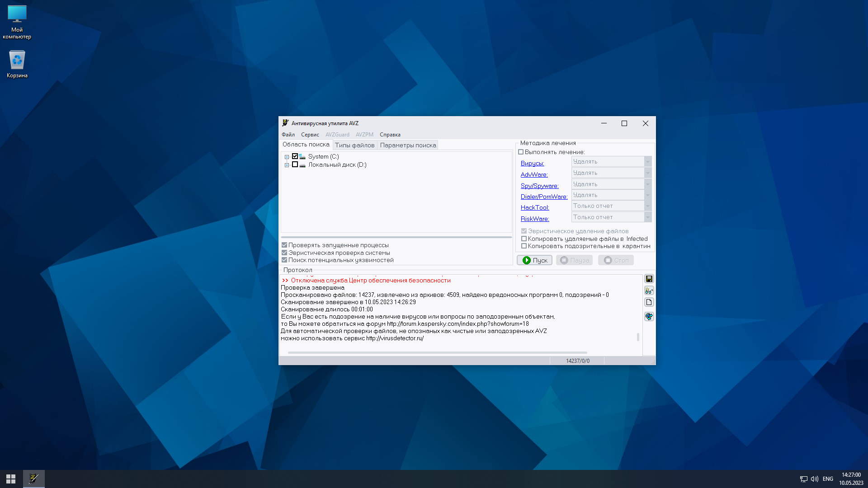The image size is (868, 488).
Task: Click the RiskWare link
Action: tap(534, 219)
